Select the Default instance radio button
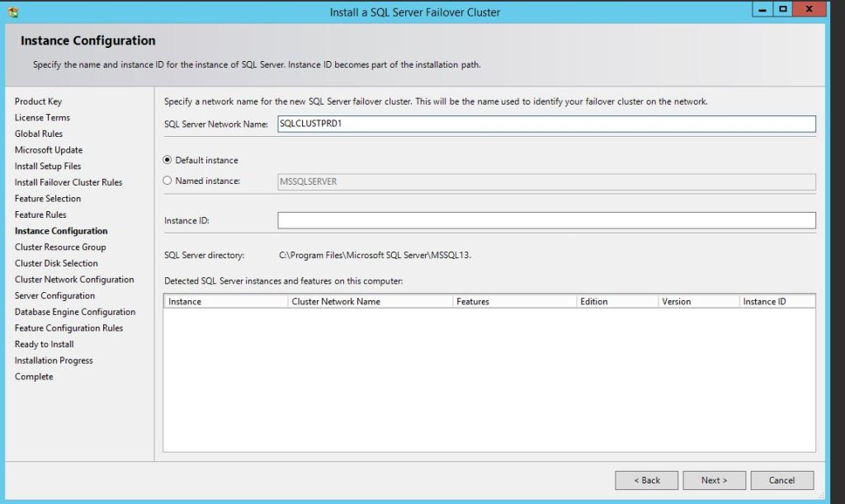 tap(168, 160)
